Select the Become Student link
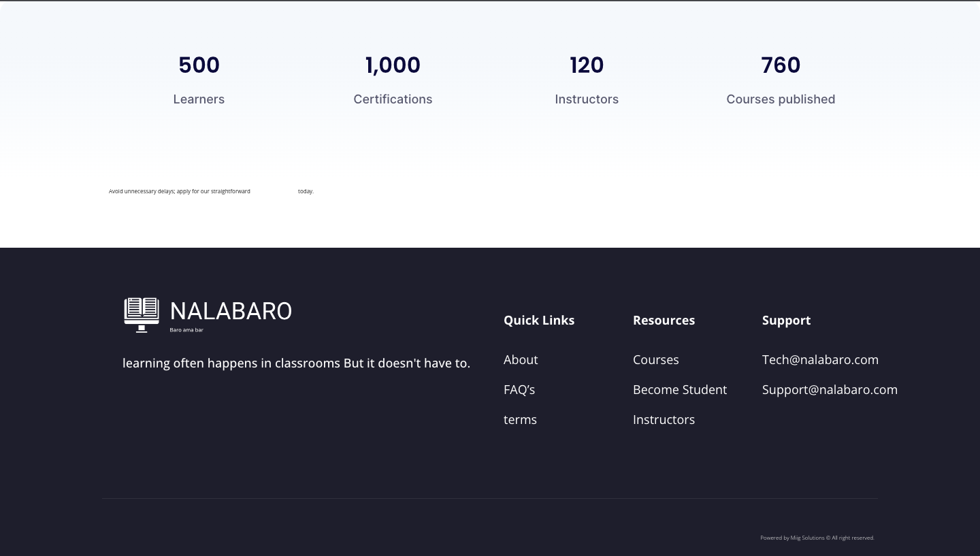Image resolution: width=980 pixels, height=556 pixels. [x=679, y=389]
